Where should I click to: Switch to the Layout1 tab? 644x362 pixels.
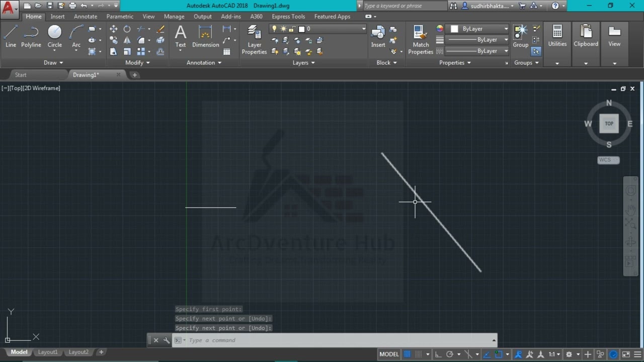[x=48, y=352]
